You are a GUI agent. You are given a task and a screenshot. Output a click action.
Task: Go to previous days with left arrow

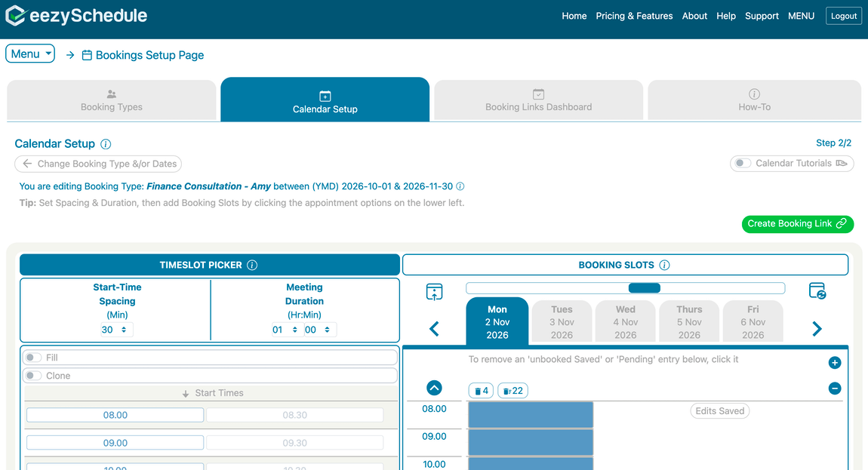pos(435,329)
